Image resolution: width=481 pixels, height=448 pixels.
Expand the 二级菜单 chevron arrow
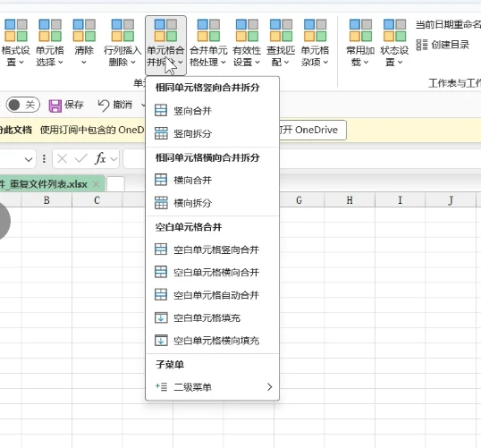pos(270,387)
